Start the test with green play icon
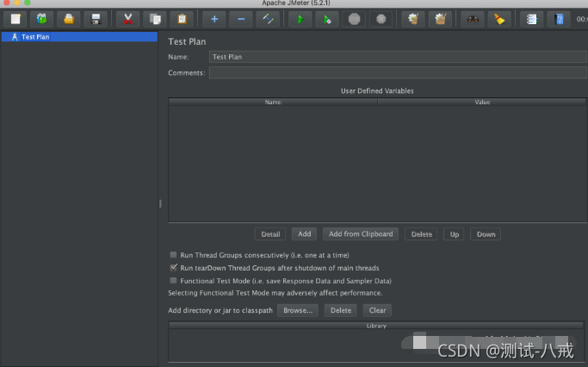Screen dimensions: 588x367 click(x=300, y=19)
